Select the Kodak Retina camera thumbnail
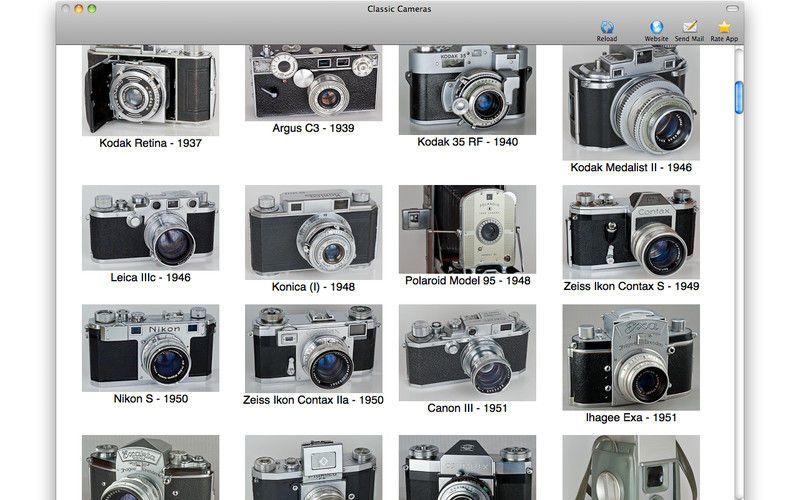 (x=151, y=90)
